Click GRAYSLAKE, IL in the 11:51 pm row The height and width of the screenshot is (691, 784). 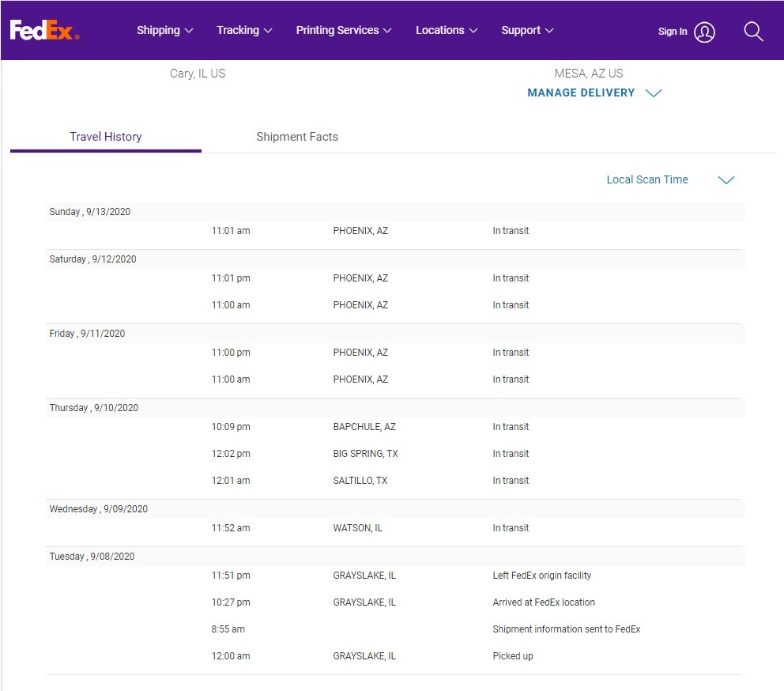click(x=364, y=576)
